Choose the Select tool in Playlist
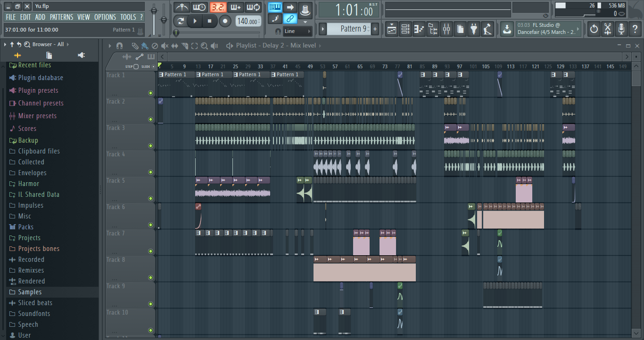Viewport: 644px width, 340px height. pyautogui.click(x=194, y=46)
